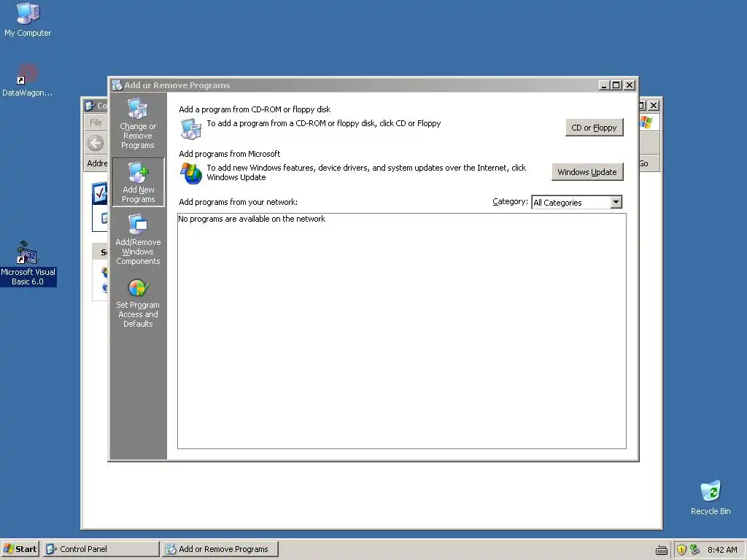Select the Recycle Bin desktop icon

pos(711,497)
